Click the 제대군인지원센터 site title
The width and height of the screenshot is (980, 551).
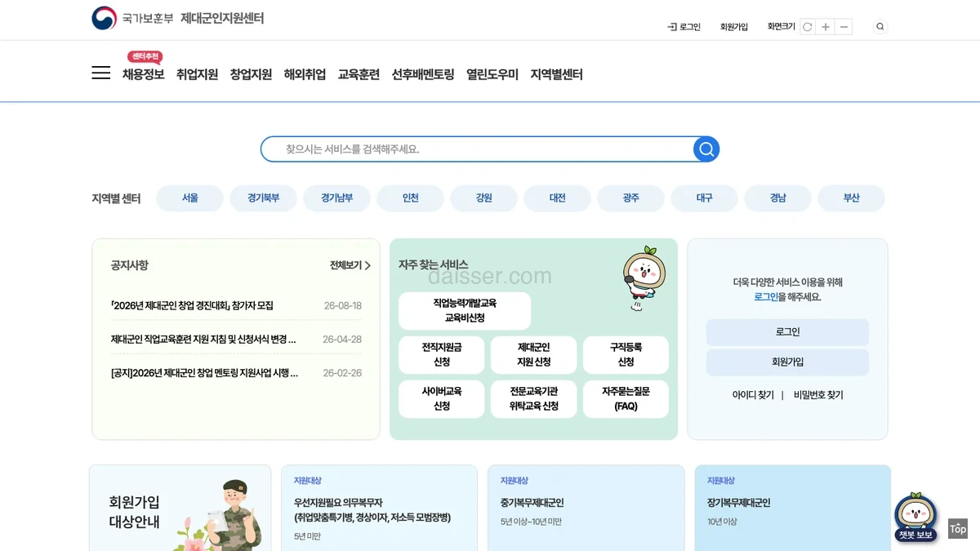pos(222,18)
